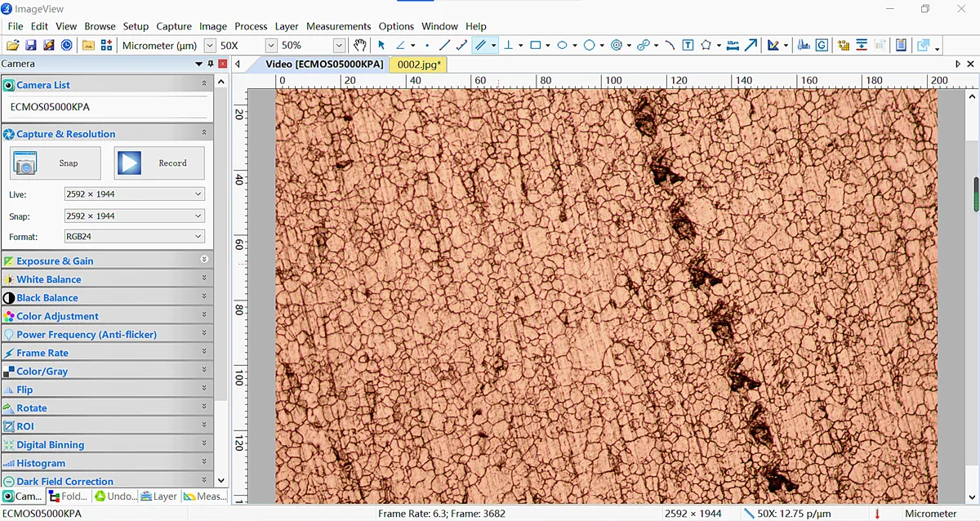980x521 pixels.
Task: Choose the rectangle measurement tool
Action: (x=535, y=46)
